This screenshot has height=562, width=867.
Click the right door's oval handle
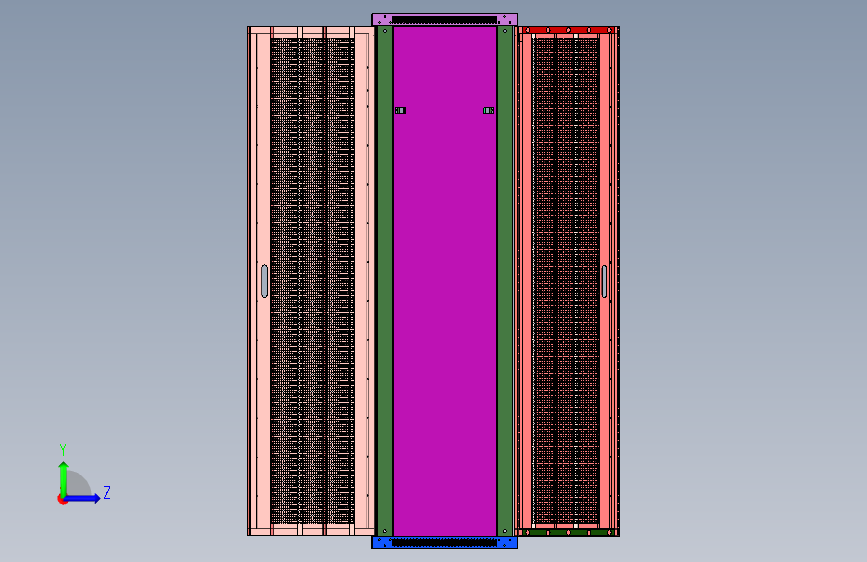(604, 281)
